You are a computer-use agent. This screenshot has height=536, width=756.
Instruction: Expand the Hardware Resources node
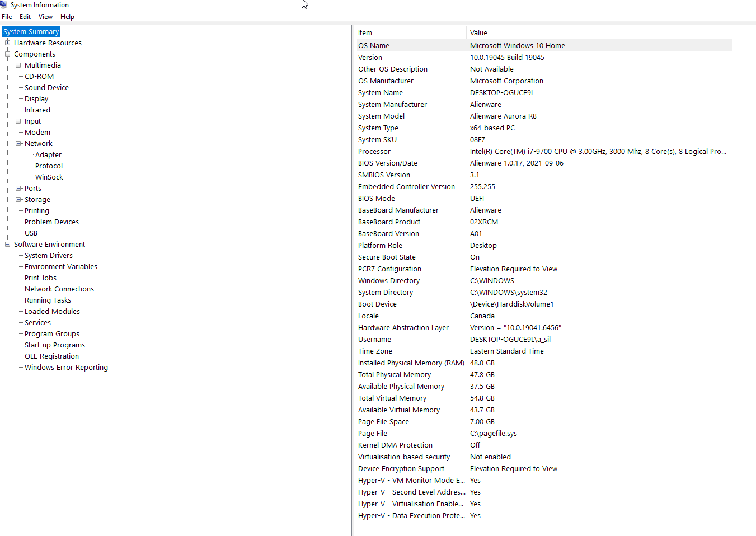[8, 43]
